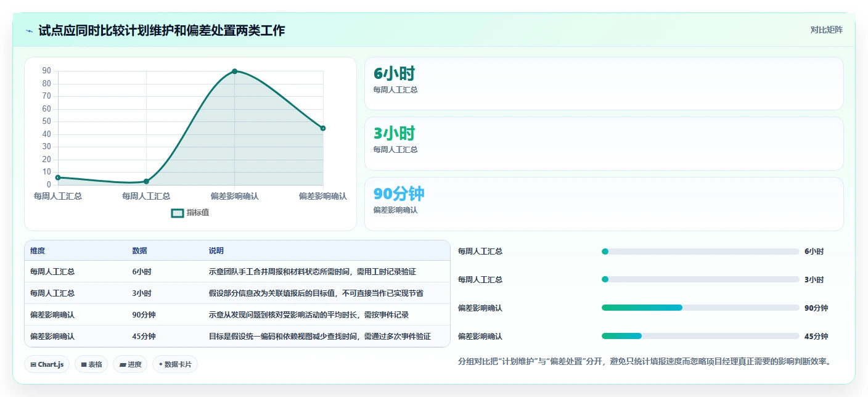The height and width of the screenshot is (397, 868).
Task: Select the 90分钟 data card
Action: point(604,204)
